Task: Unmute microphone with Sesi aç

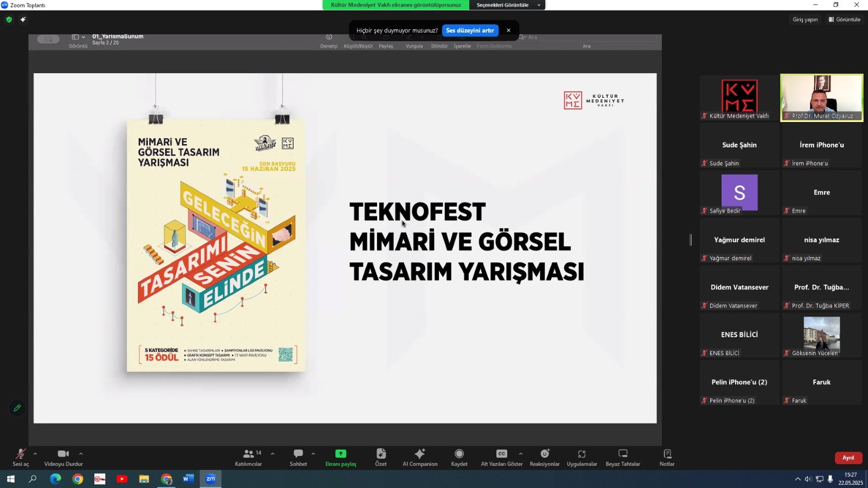Action: [21, 457]
